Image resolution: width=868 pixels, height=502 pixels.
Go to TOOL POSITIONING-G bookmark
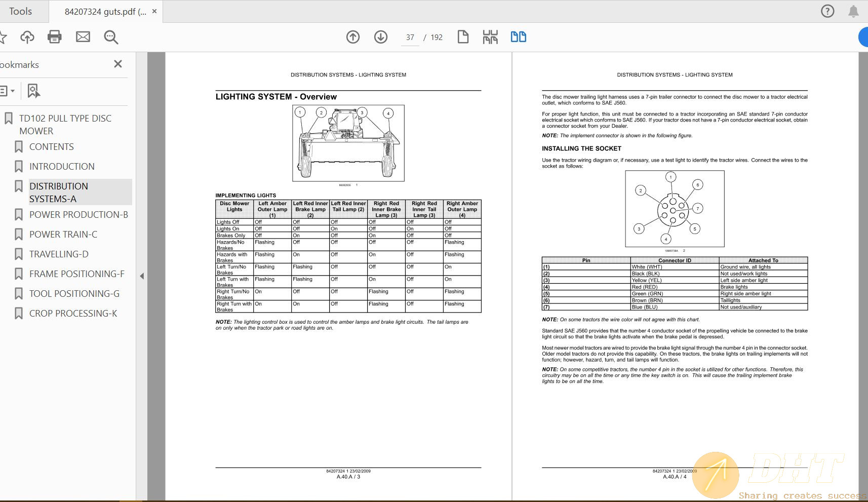[74, 294]
